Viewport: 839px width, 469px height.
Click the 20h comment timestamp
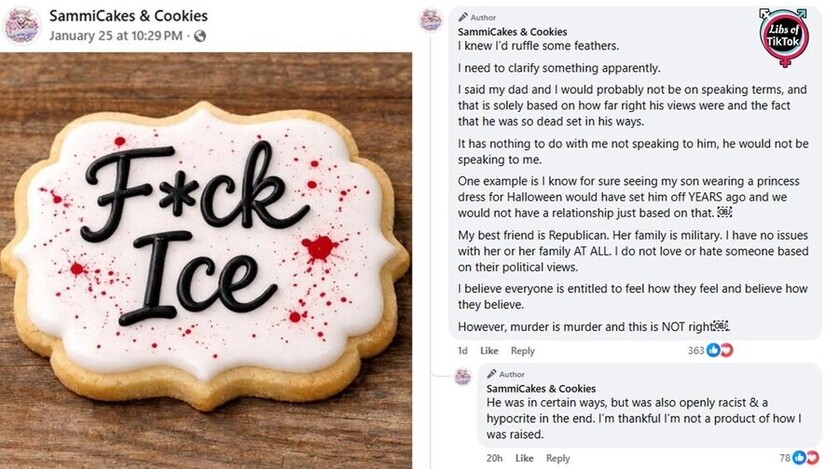pos(494,458)
